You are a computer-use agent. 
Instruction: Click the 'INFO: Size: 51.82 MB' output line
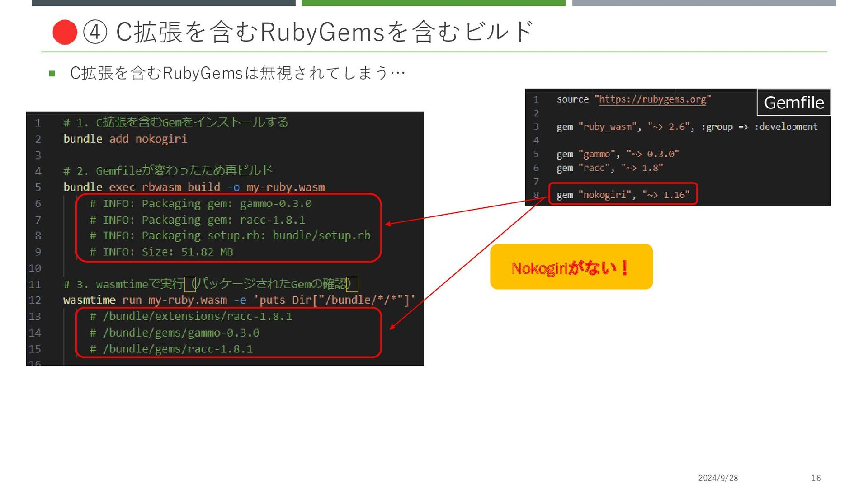coord(161,252)
